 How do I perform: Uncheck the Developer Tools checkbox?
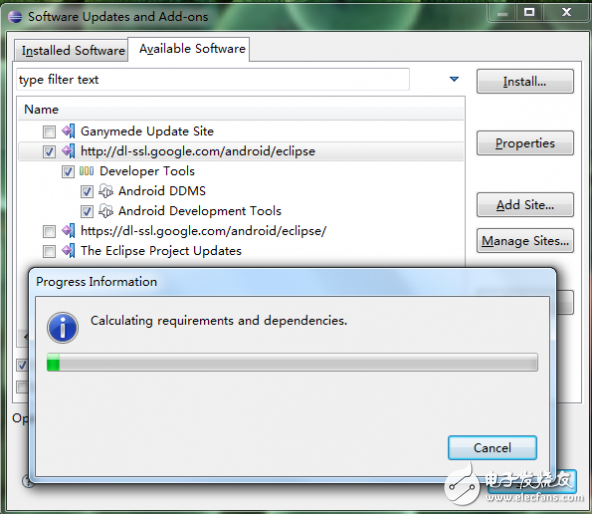click(68, 172)
